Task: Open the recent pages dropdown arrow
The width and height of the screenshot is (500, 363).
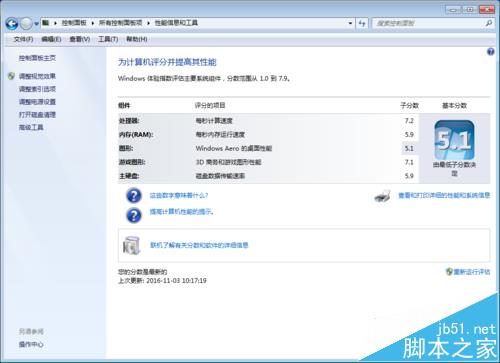Action: [36, 24]
